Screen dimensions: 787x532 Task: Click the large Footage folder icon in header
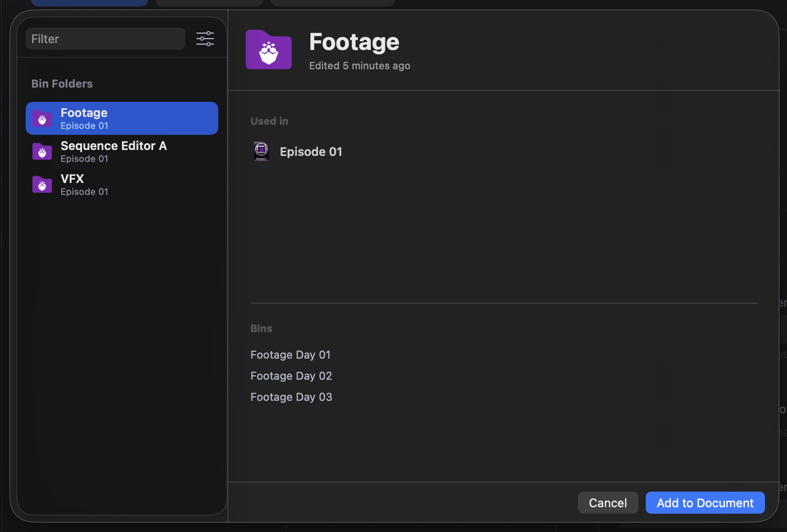[x=269, y=50]
